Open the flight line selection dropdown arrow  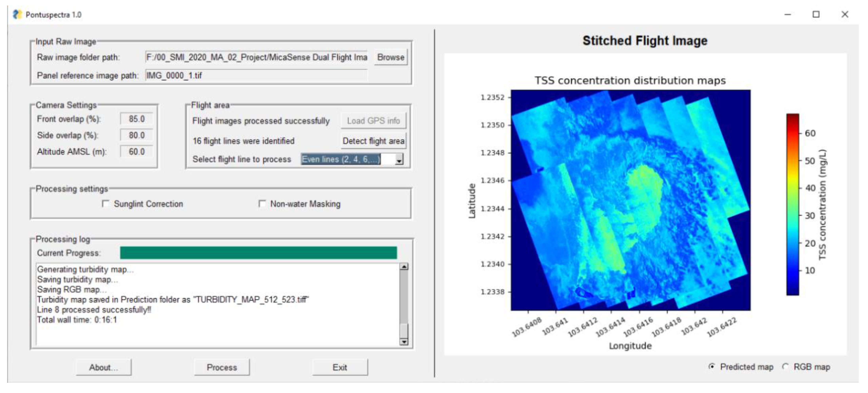coord(399,159)
